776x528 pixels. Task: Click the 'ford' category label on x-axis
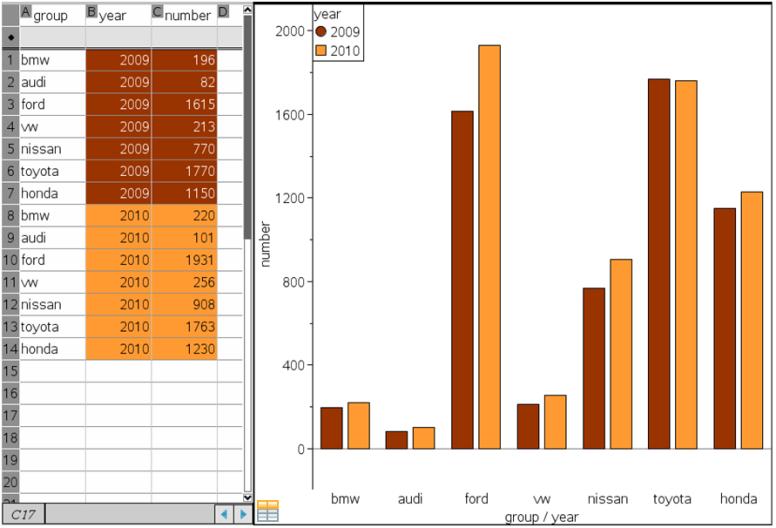[477, 498]
